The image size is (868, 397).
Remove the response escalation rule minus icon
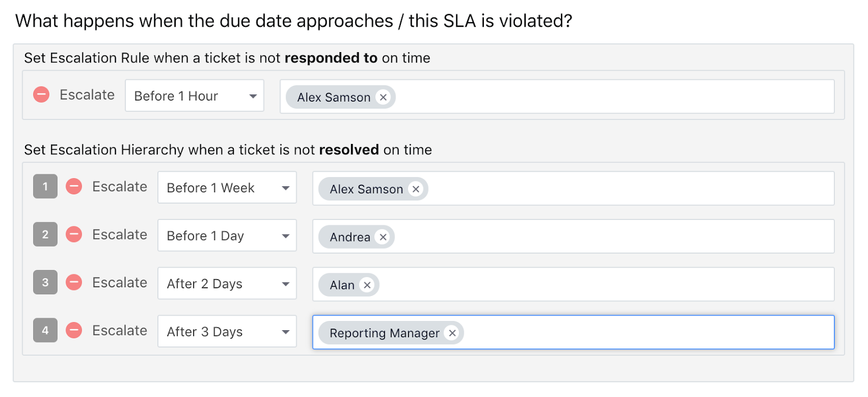tap(41, 95)
